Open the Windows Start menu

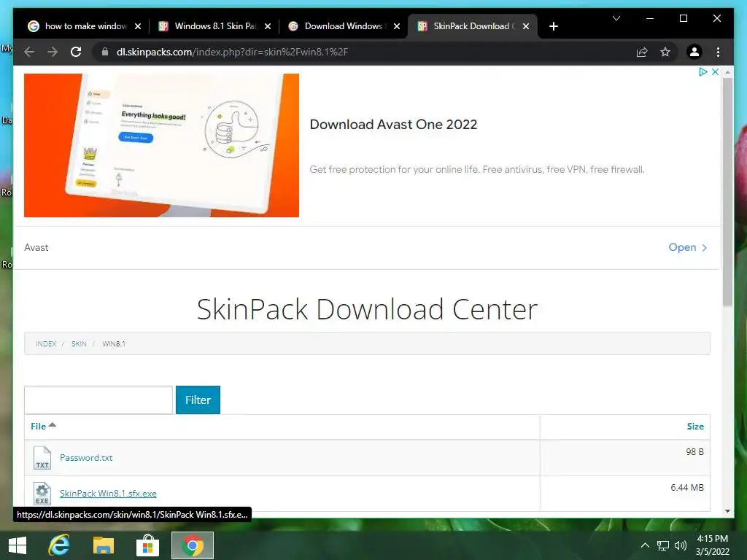coord(18,545)
